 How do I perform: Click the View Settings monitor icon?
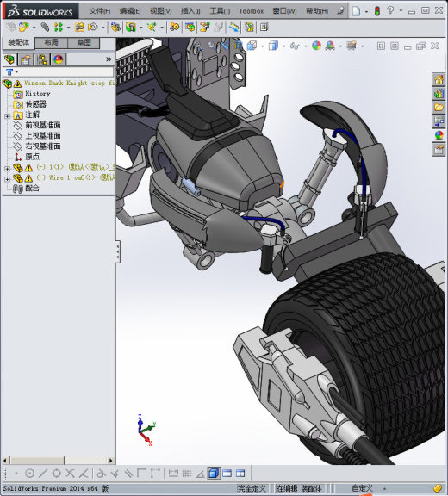[352, 46]
